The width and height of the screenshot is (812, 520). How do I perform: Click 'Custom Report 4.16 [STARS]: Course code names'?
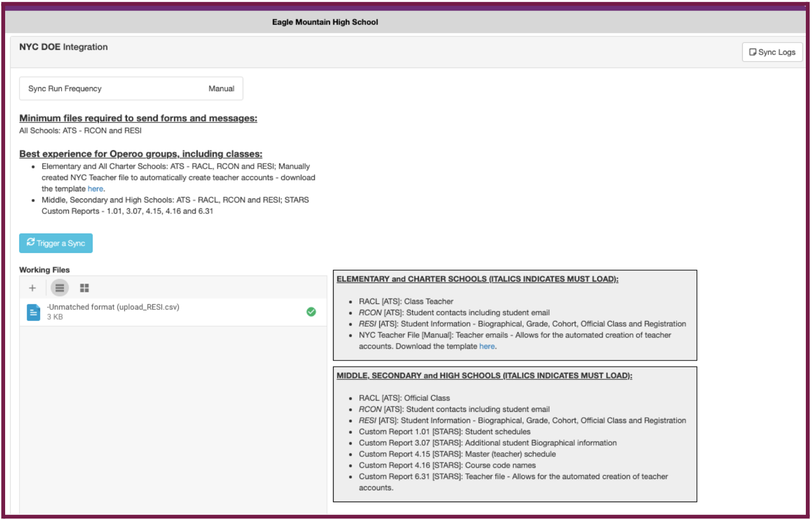(x=447, y=466)
